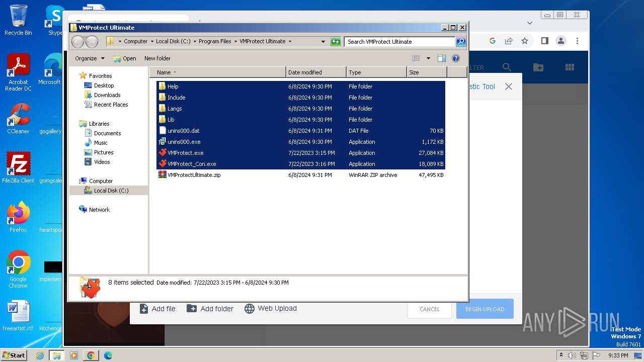
Task: Open Downloads in Favorites
Action: coord(107,95)
